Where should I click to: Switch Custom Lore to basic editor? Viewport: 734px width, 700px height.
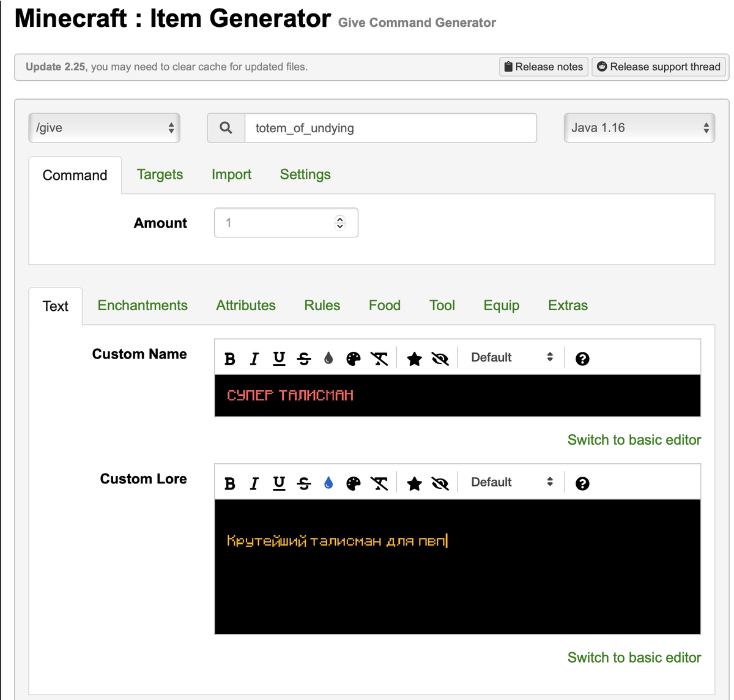634,658
